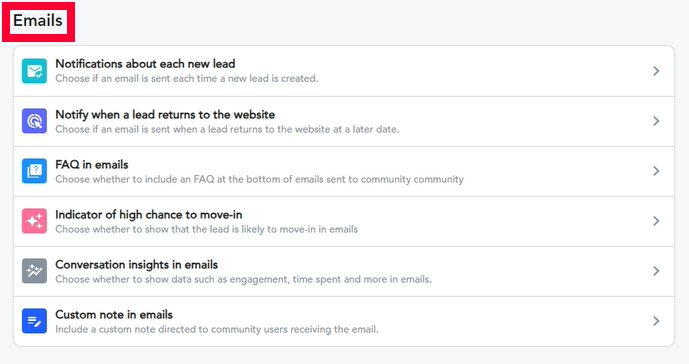Open 'Conversation insights in emails' title text
This screenshot has width=689, height=364.
[137, 265]
